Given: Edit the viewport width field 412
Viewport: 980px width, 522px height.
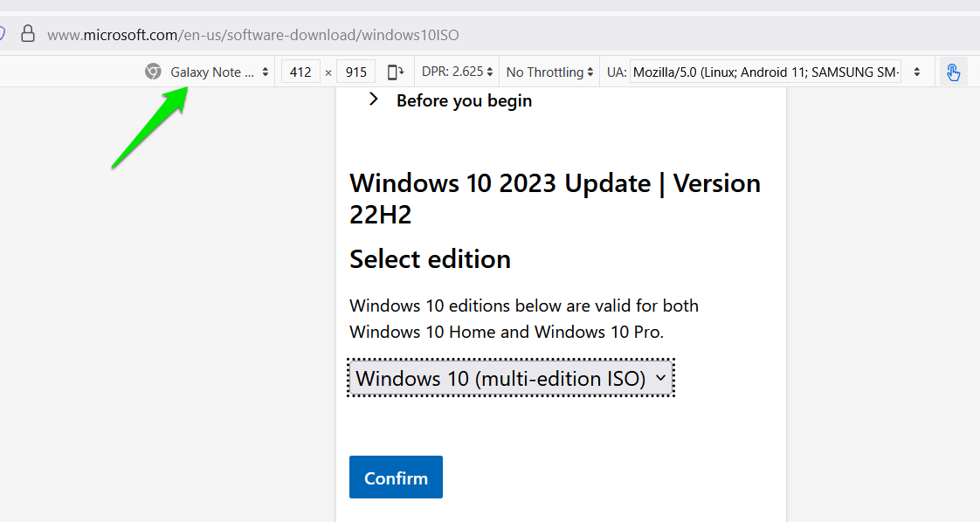Looking at the screenshot, I should pyautogui.click(x=300, y=72).
